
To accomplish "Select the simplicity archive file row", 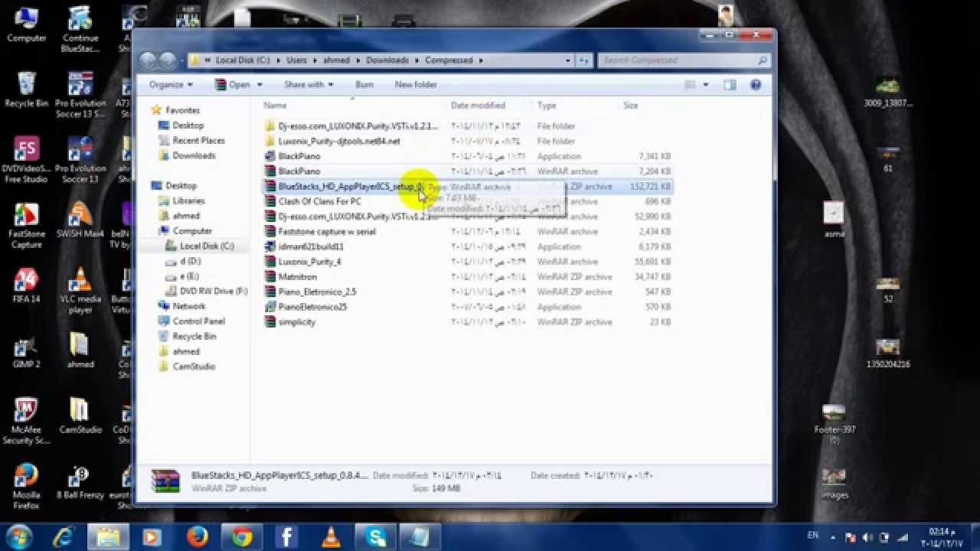I will pos(467,322).
